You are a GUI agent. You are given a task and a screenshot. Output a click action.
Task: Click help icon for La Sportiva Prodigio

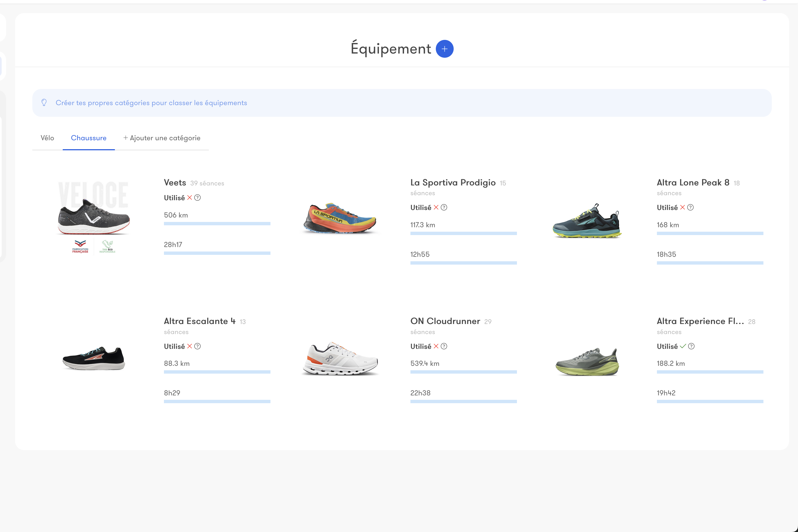(x=444, y=207)
